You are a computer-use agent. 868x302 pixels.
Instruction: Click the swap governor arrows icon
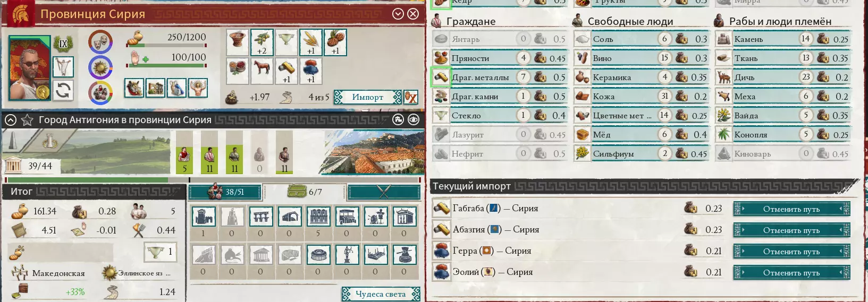pyautogui.click(x=63, y=91)
